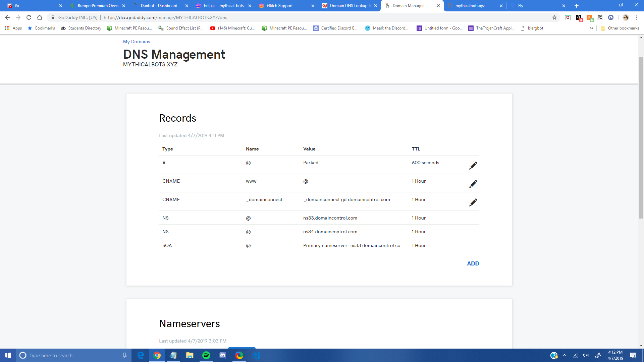Viewport: 644px width, 362px height.
Task: Open Chrome menu with three dots
Action: [637, 17]
